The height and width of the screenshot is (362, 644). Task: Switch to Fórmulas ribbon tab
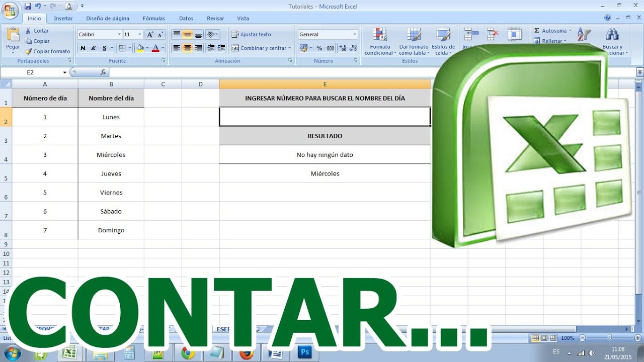click(154, 18)
